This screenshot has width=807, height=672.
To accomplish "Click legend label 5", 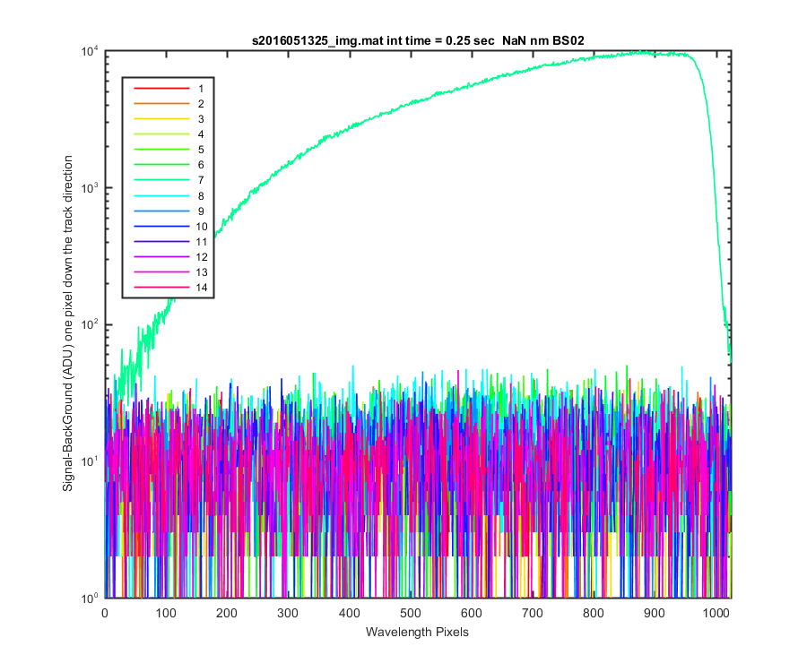I will point(201,150).
